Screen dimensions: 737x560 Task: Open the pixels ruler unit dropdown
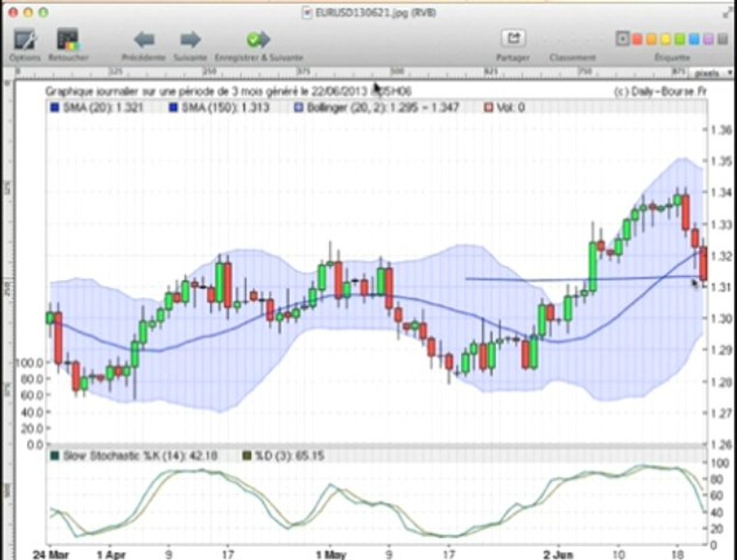[713, 73]
